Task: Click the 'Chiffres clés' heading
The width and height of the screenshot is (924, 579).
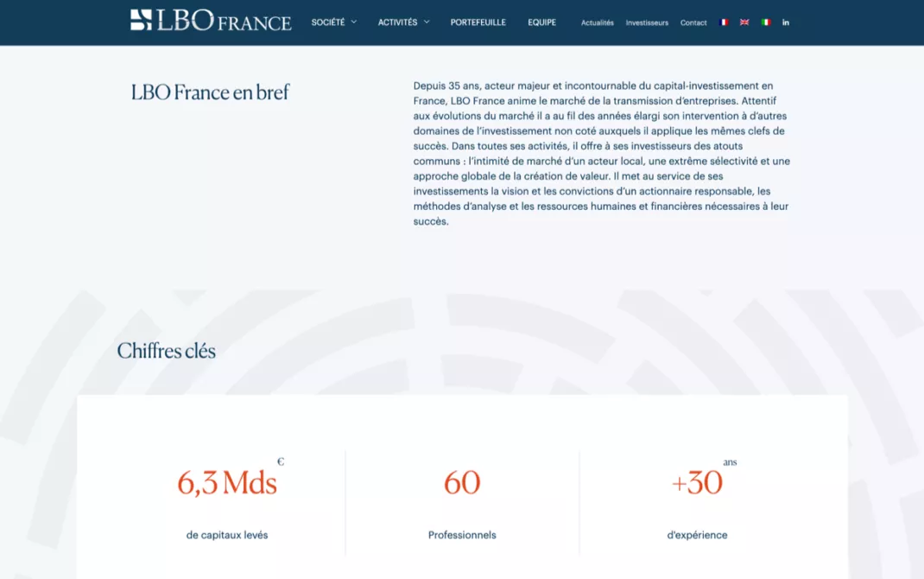Action: pyautogui.click(x=166, y=351)
